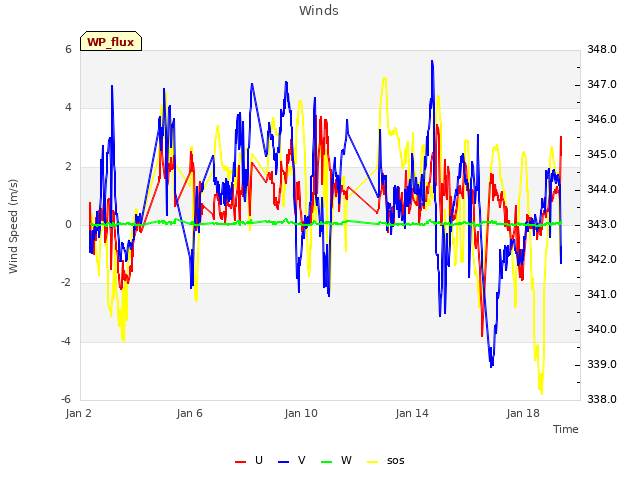Click the 0 left y-axis tick label
Image resolution: width=640 pixels, height=480 pixels.
pyautogui.click(x=68, y=224)
